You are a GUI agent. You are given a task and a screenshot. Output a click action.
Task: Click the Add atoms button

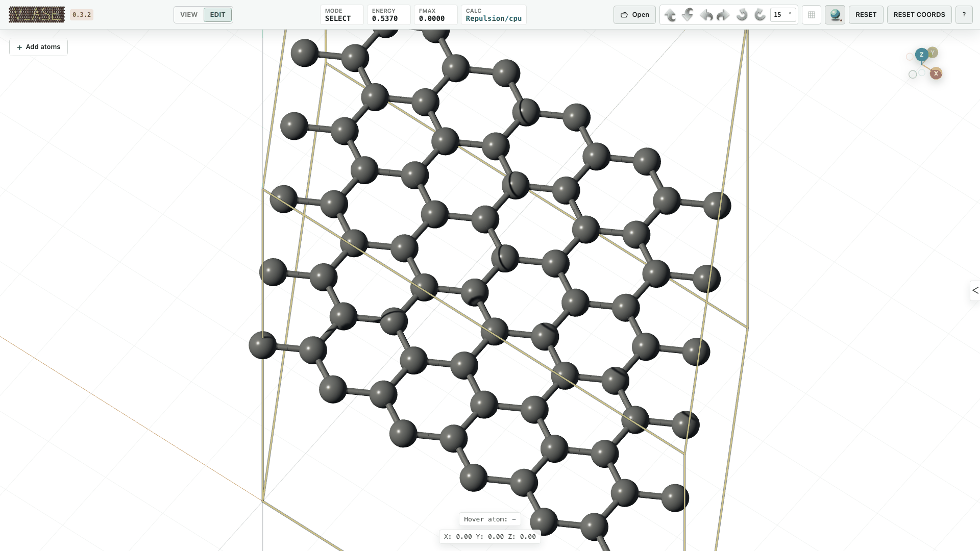(x=38, y=47)
